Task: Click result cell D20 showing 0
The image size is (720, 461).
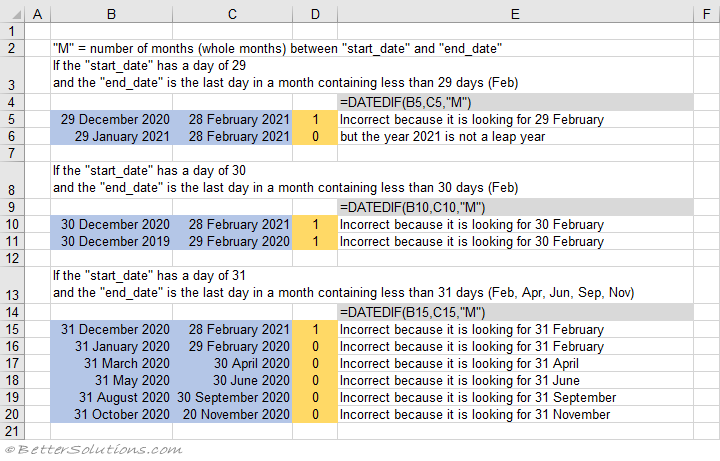Action: pyautogui.click(x=315, y=414)
